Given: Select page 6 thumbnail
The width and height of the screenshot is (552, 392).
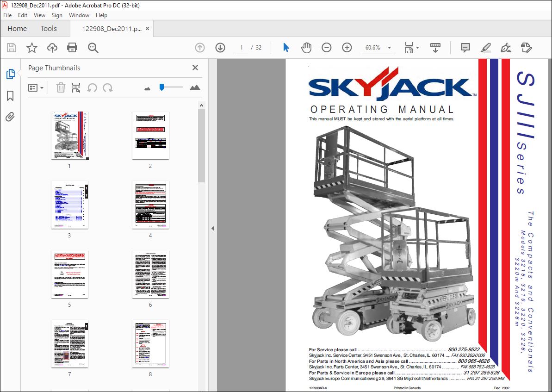Looking at the screenshot, I should (151, 274).
